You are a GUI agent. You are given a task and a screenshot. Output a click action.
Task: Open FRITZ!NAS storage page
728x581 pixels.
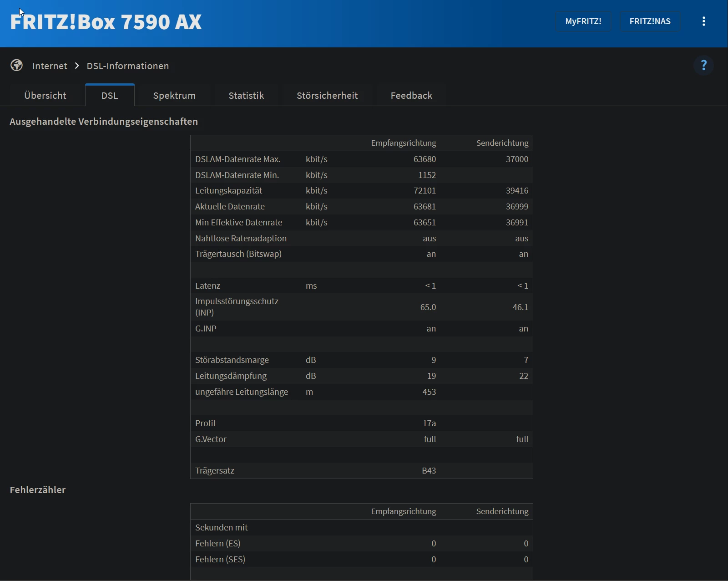650,21
